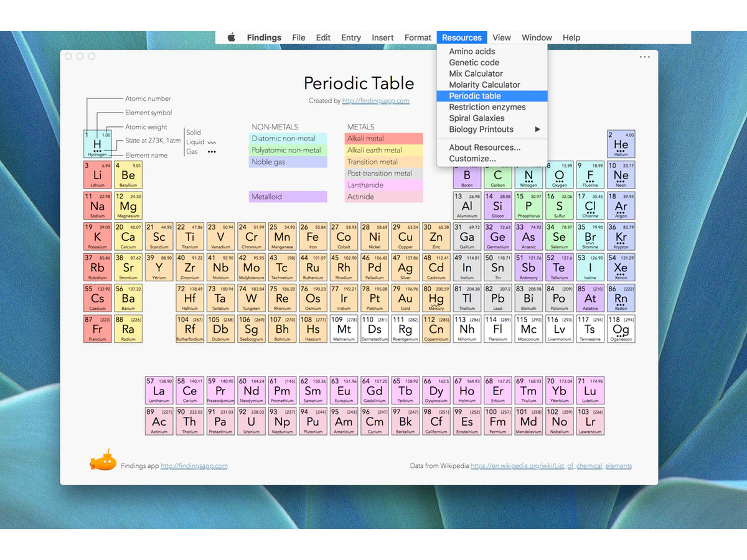The height and width of the screenshot is (560, 747).
Task: Click the Alkali metal legend color swatch
Action: click(383, 138)
